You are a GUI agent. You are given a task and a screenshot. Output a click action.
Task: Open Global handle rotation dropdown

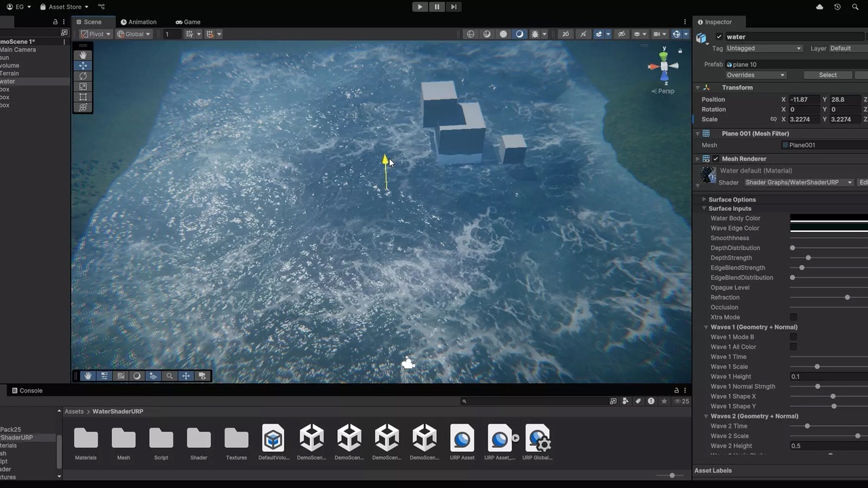click(x=134, y=34)
